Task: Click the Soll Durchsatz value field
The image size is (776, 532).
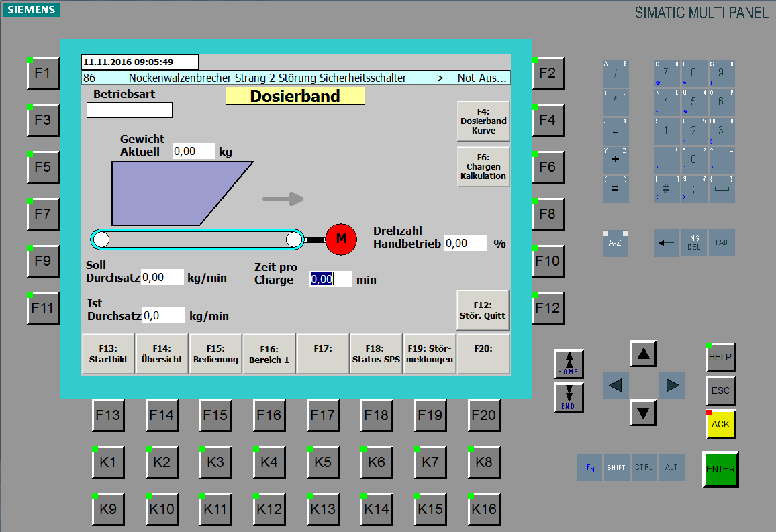Action: (x=162, y=277)
